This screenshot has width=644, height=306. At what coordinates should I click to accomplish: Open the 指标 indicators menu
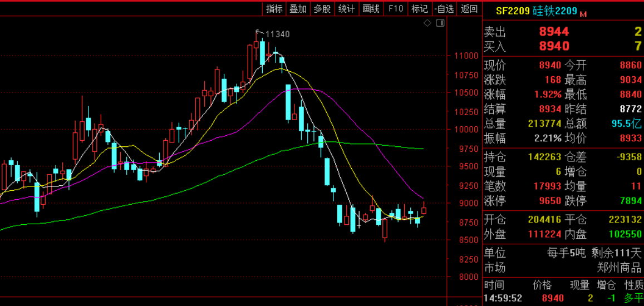(x=274, y=8)
